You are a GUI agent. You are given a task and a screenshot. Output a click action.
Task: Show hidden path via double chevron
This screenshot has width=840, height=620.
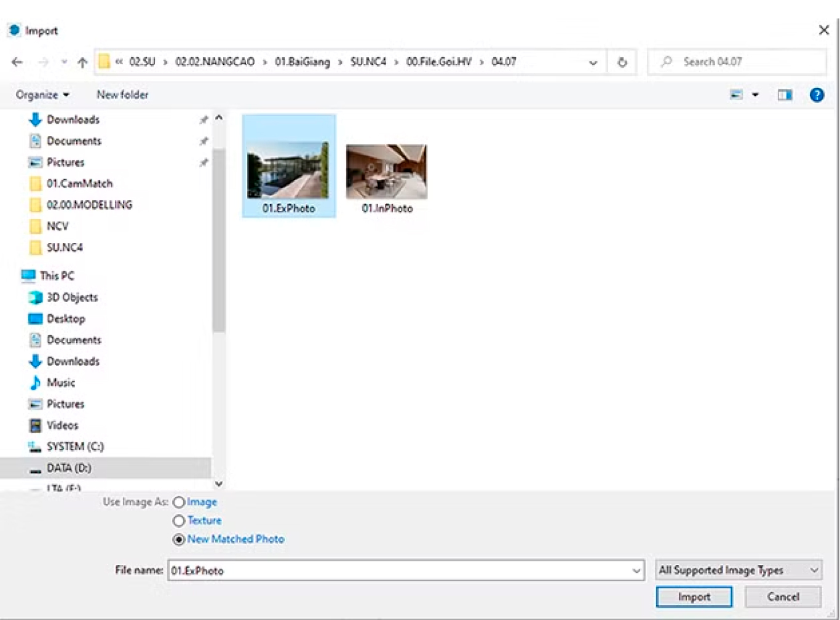click(119, 62)
